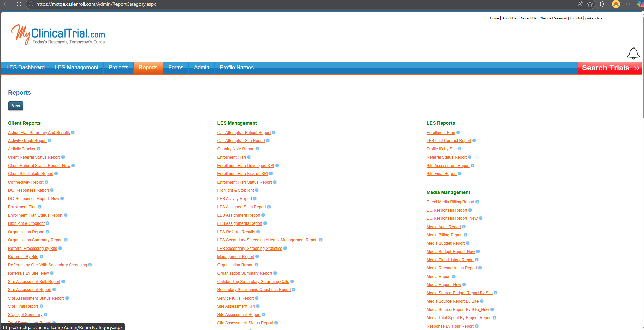Open the Response By Hour Report link
644x330 pixels.
point(450,326)
